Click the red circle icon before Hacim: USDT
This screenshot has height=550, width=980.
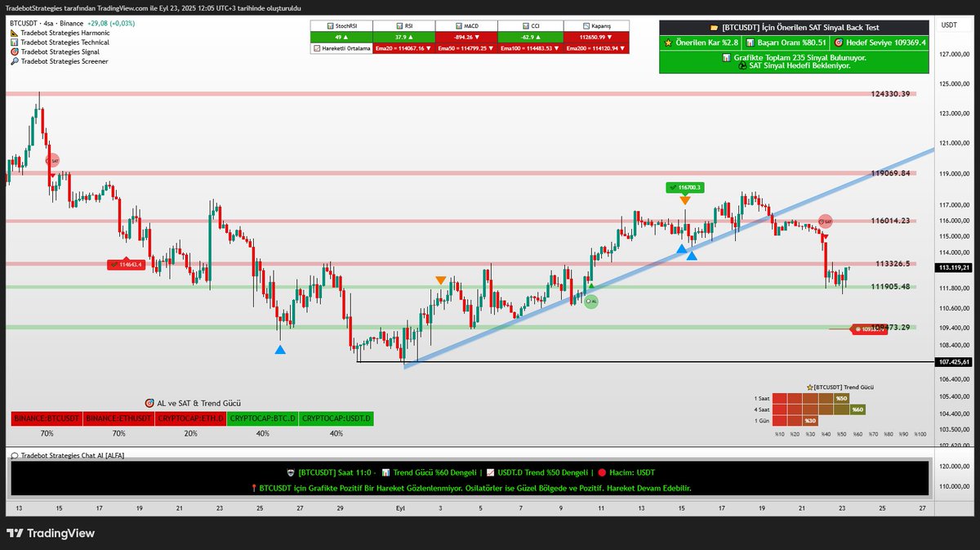602,472
